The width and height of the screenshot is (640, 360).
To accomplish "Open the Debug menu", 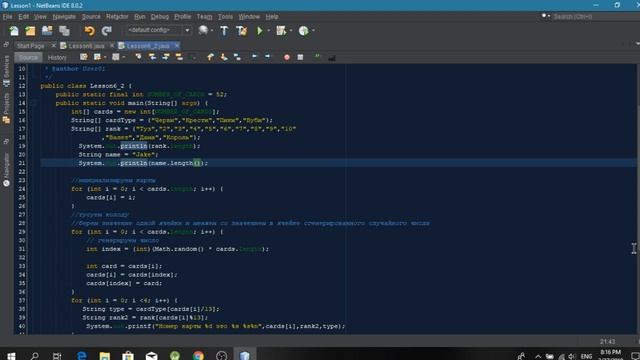I will pyautogui.click(x=160, y=17).
